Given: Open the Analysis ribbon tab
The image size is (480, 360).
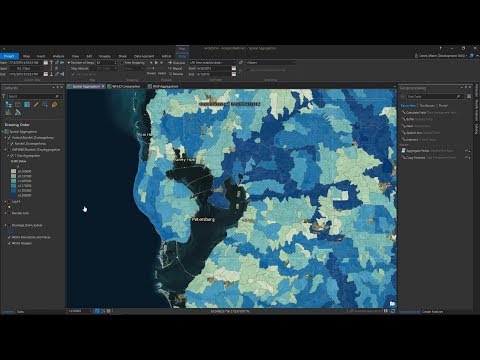Looking at the screenshot, I should click(58, 56).
